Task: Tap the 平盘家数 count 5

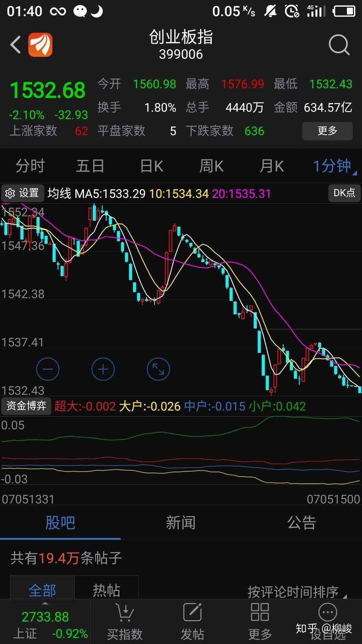Action: [x=173, y=131]
